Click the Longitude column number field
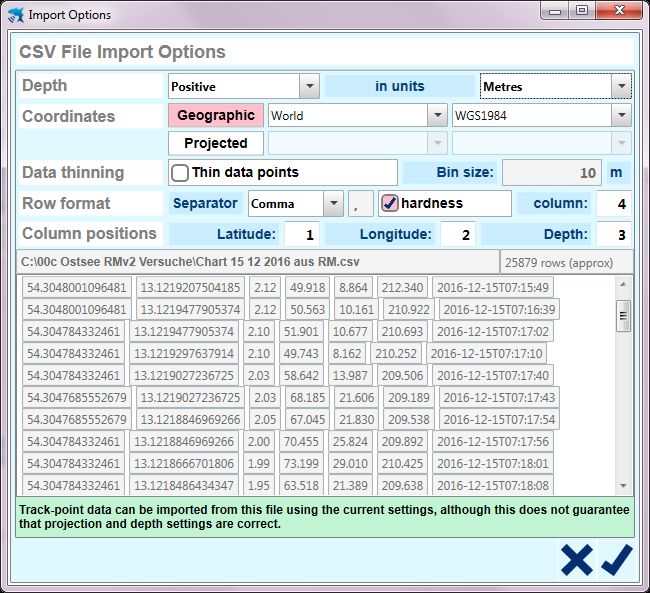The image size is (650, 593). pyautogui.click(x=457, y=234)
